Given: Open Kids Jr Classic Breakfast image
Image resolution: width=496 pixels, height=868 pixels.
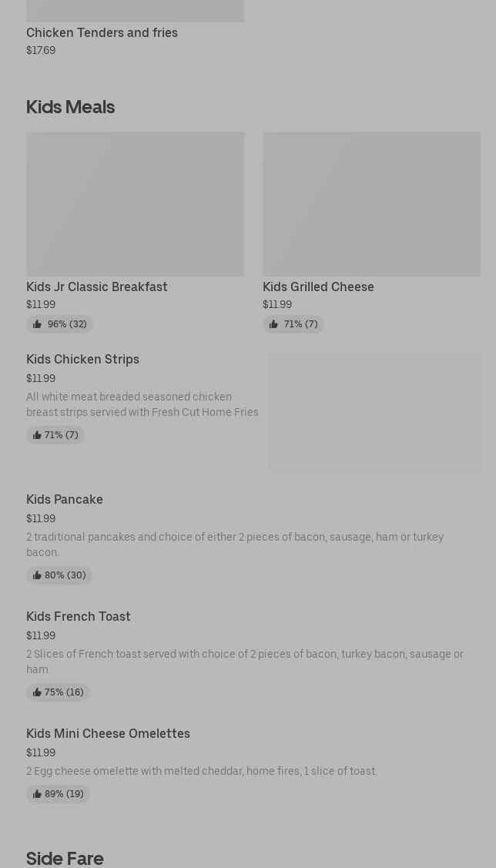Looking at the screenshot, I should (135, 204).
